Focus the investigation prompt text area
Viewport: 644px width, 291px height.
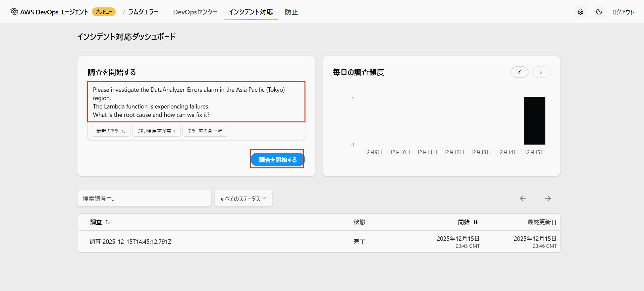(x=196, y=102)
